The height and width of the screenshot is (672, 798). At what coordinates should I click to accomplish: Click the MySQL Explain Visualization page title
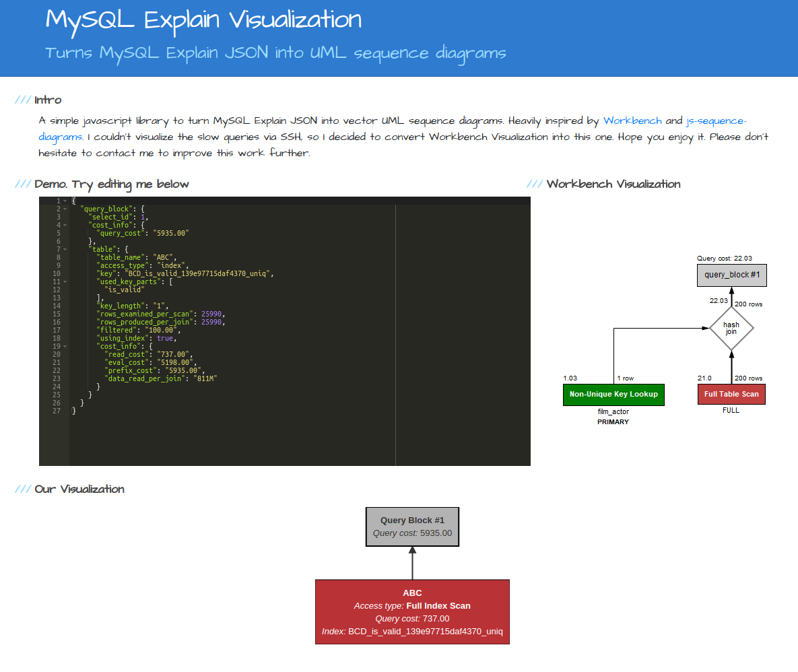click(x=203, y=20)
